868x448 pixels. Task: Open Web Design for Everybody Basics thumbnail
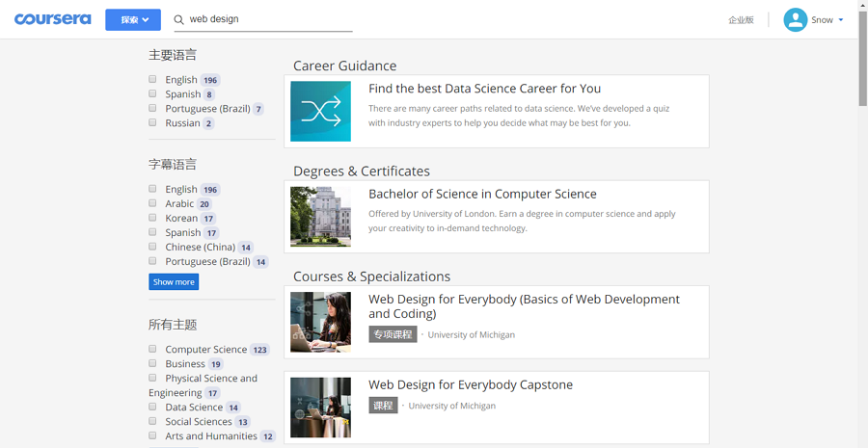pos(320,322)
